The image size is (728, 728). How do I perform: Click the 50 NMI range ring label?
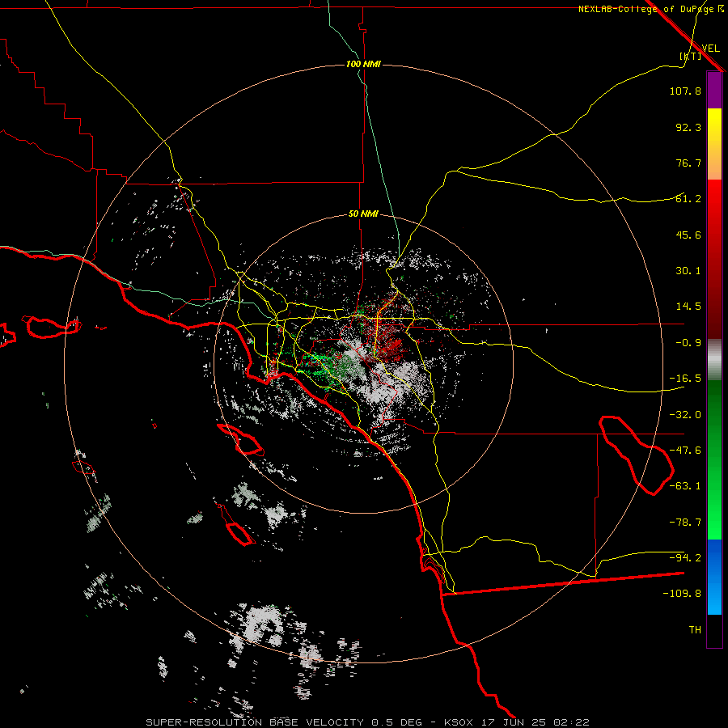click(x=363, y=214)
